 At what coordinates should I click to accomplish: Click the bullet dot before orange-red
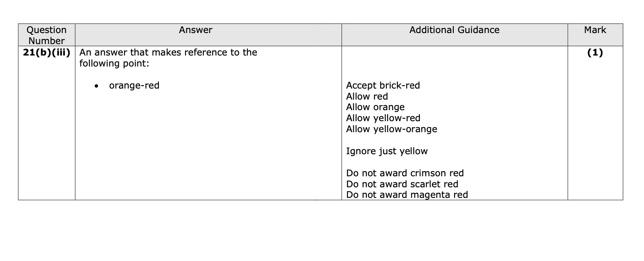[97, 86]
